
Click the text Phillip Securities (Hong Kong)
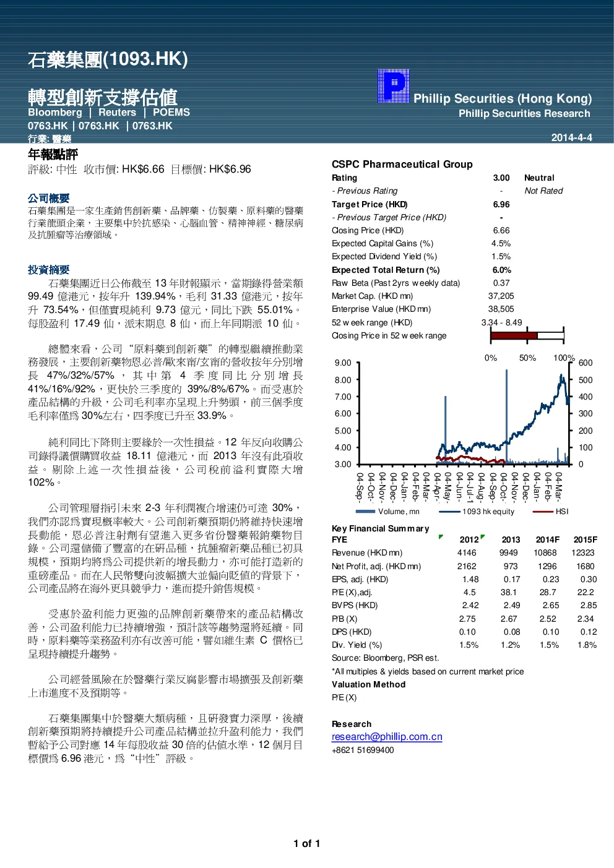coord(503,98)
